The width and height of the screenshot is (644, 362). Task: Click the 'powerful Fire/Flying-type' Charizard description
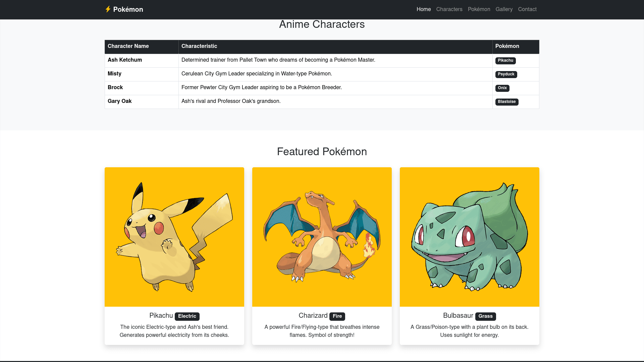point(322,331)
